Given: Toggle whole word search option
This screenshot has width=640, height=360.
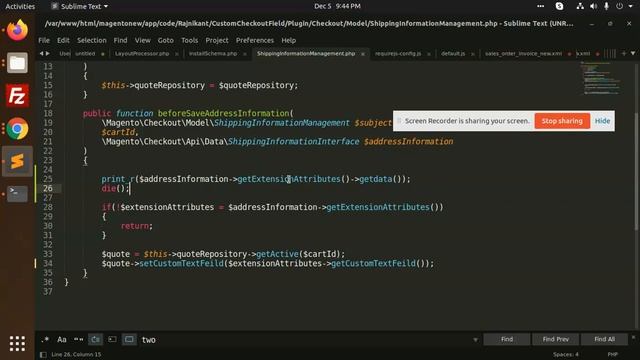Looking at the screenshot, I should [78, 340].
